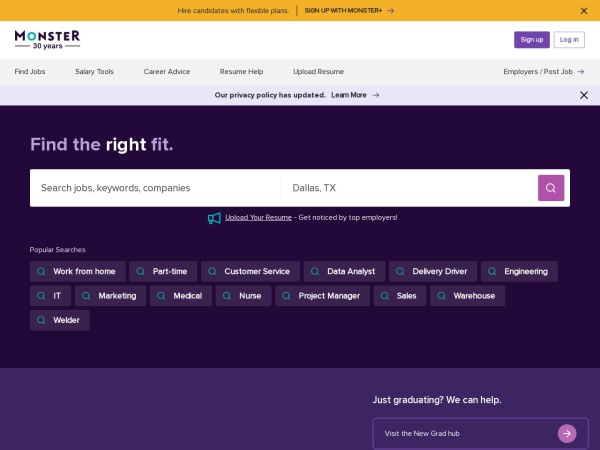The height and width of the screenshot is (450, 600).
Task: Select Part-time text in popular searches
Action: tap(170, 271)
